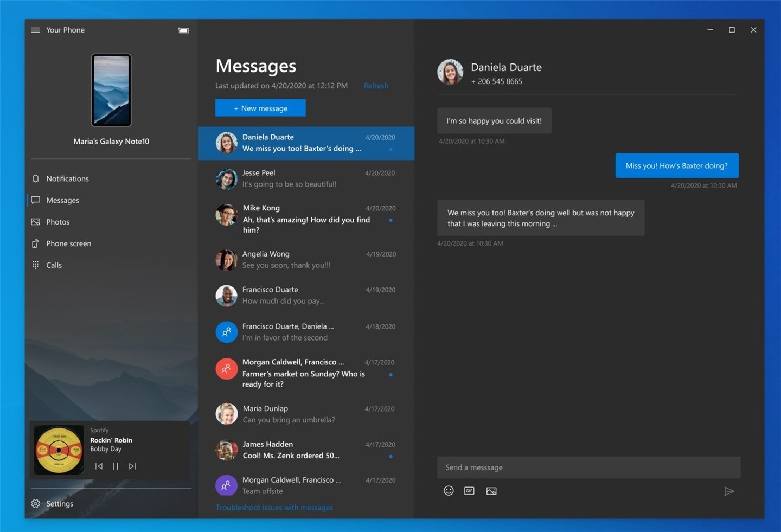Click the phone battery status icon
The image size is (781, 532).
(183, 30)
